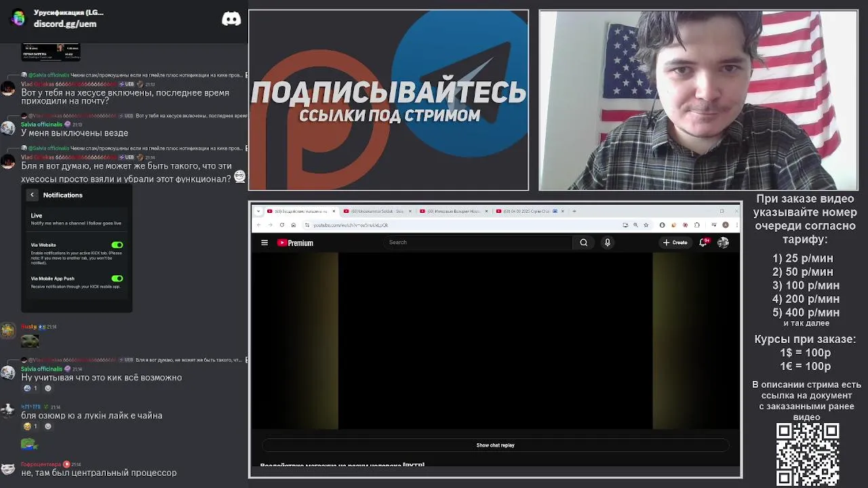
Task: Click the troll-face emoji after 'функционал?'
Action: point(239,177)
